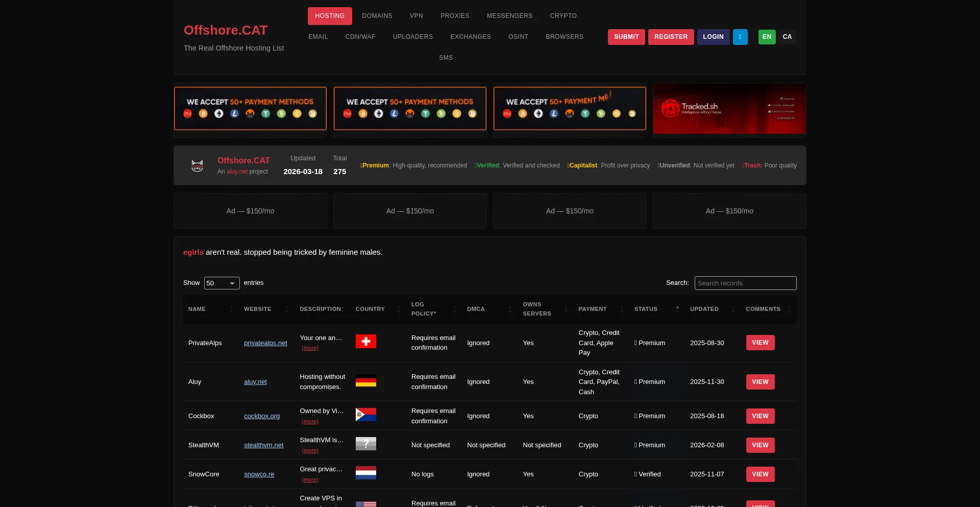The height and width of the screenshot is (507, 980).
Task: Open the entries-per-page dropdown showing 50
Action: coord(222,283)
